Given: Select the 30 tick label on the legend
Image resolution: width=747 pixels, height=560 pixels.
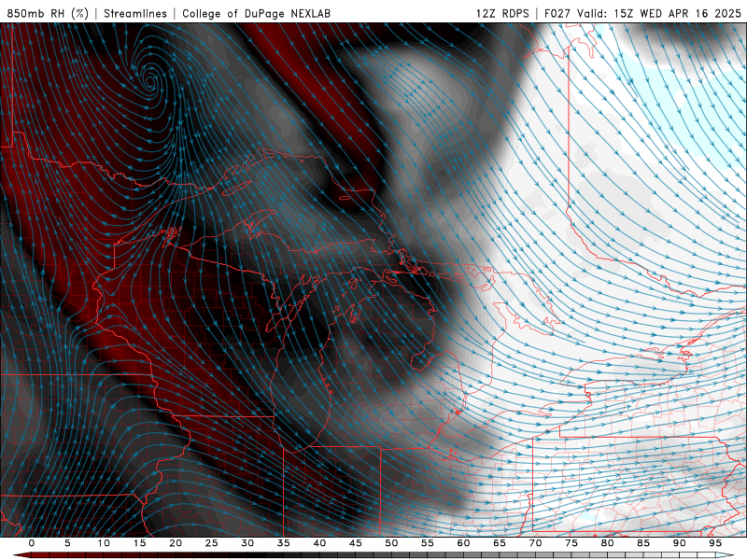Looking at the screenshot, I should [x=247, y=543].
